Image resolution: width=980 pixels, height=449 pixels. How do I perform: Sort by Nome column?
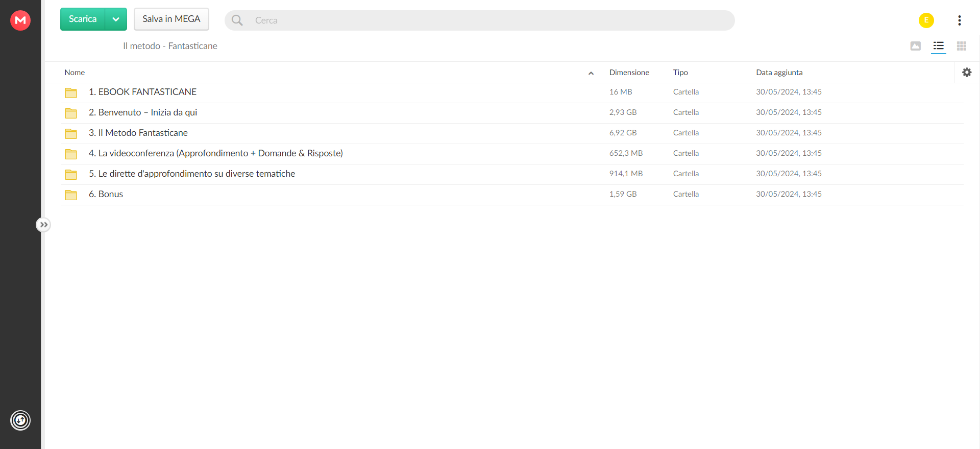pos(75,73)
